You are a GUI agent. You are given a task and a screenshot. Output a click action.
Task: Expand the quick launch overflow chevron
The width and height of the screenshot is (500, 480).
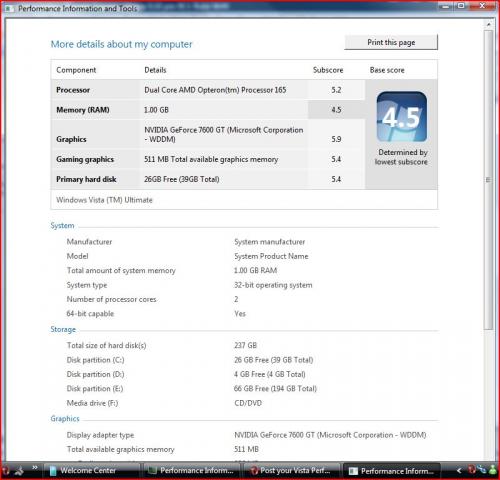[x=35, y=468]
